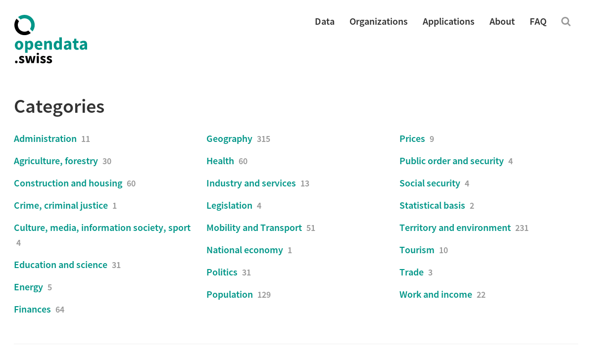The image size is (589, 364).
Task: Open the Geography category
Action: 229,139
